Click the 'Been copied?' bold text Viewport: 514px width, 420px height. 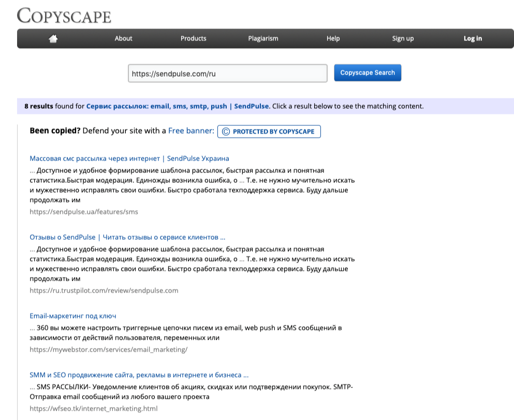tap(55, 131)
